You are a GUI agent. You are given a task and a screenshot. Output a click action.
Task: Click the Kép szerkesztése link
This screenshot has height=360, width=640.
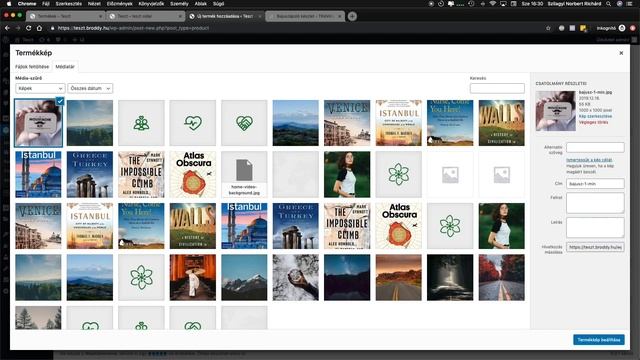pos(595,116)
